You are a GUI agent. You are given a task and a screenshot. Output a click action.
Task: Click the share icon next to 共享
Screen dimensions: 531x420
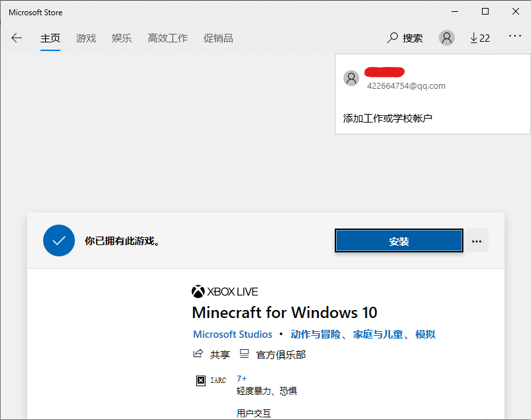(x=198, y=354)
